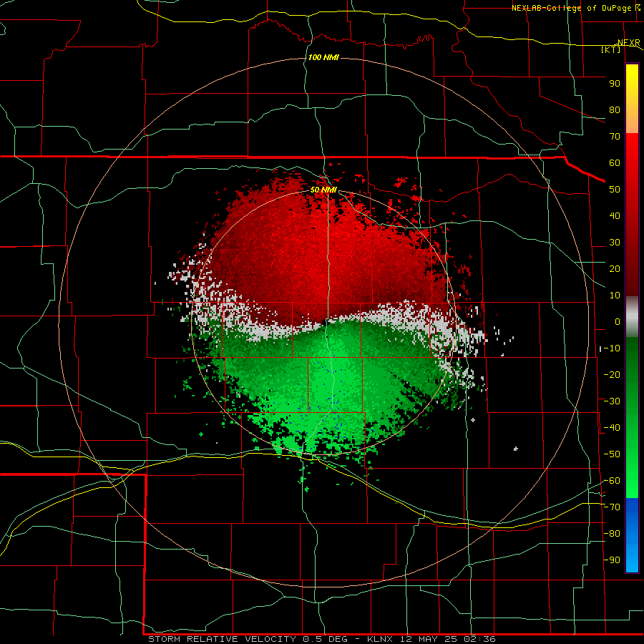Select the positive 50 knot scale label
The width and height of the screenshot is (644, 644).
615,190
